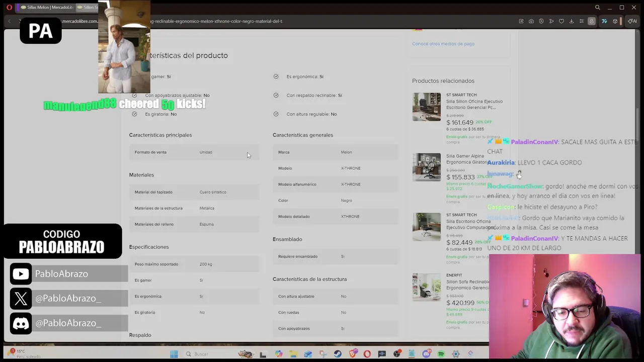The width and height of the screenshot is (644, 362).
Task: Open the Opera main menu
Action: pyautogui.click(x=9, y=8)
